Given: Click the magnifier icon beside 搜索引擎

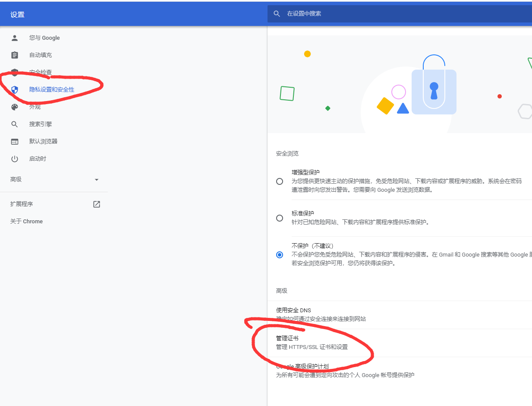Looking at the screenshot, I should coord(15,124).
